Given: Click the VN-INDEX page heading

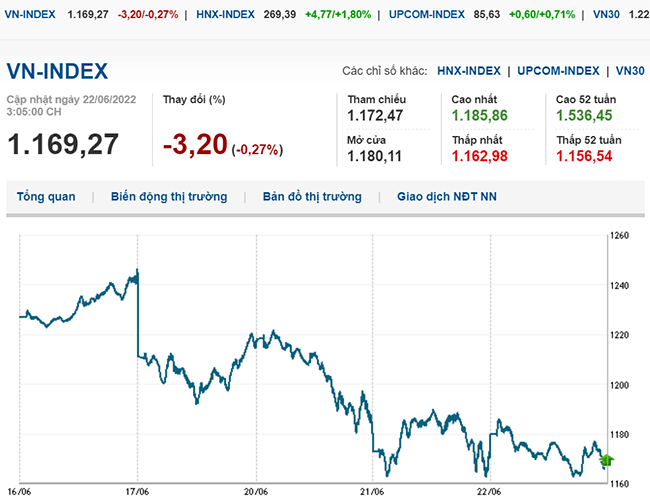Looking at the screenshot, I should point(58,72).
